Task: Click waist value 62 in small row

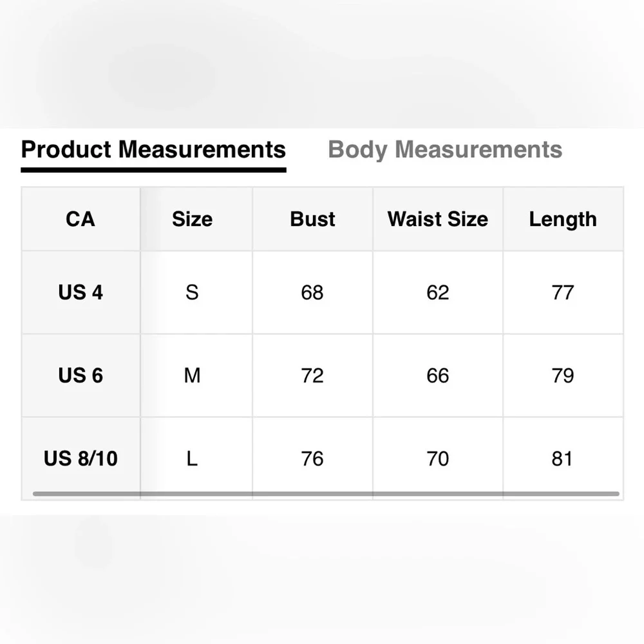Action: [x=438, y=292]
